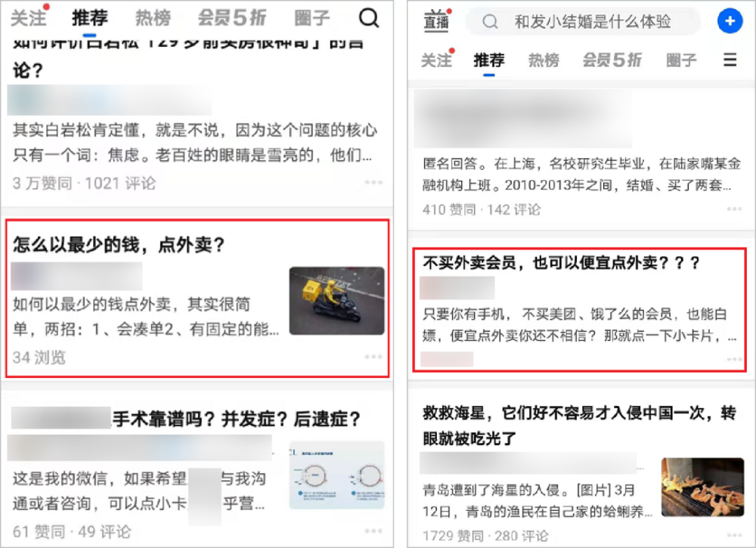Viewport: 756px width, 548px height.
Task: Switch to 圈子 tab in right panel
Action: tap(681, 60)
